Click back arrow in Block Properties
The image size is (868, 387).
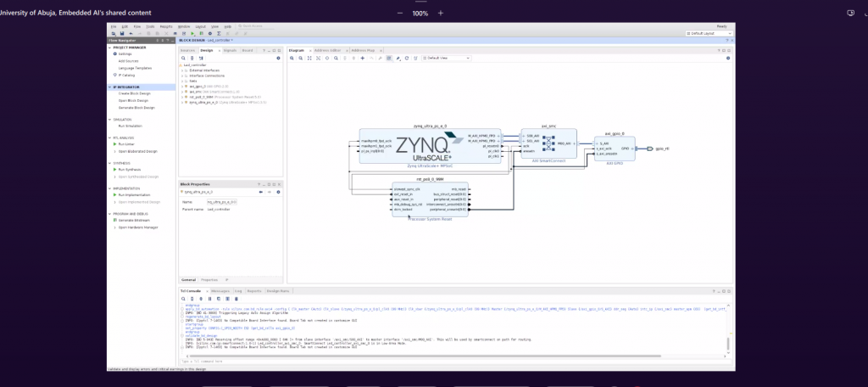pos(261,192)
